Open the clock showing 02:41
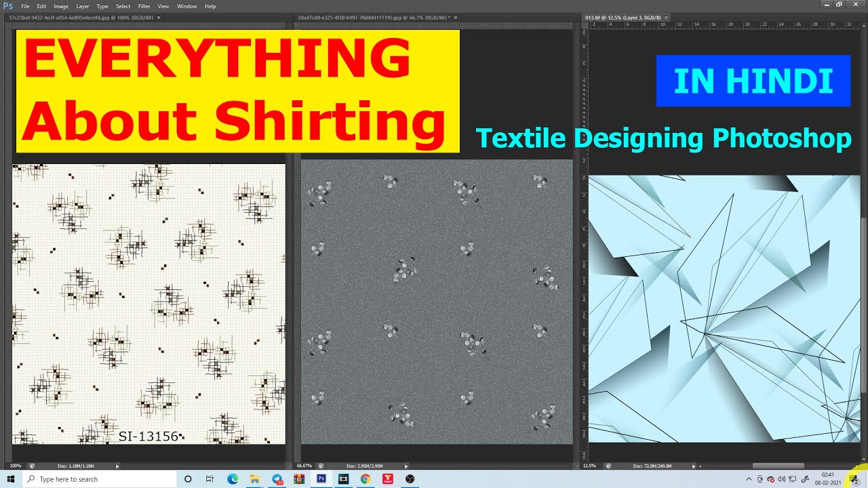This screenshot has width=868, height=488. (x=828, y=479)
